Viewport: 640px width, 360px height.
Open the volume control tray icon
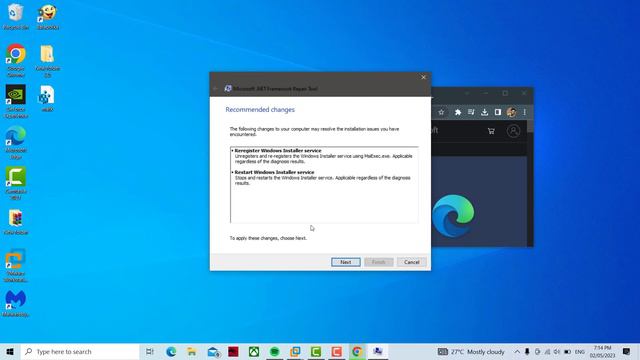[x=557, y=351]
